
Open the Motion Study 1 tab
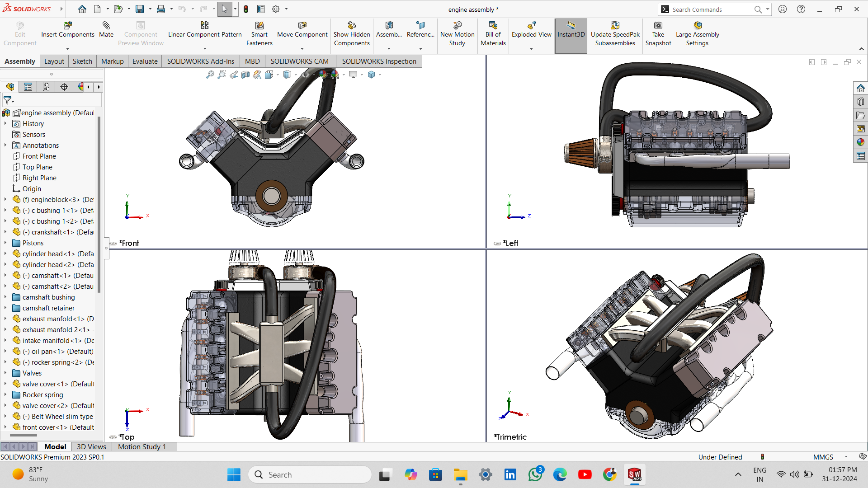coord(142,446)
